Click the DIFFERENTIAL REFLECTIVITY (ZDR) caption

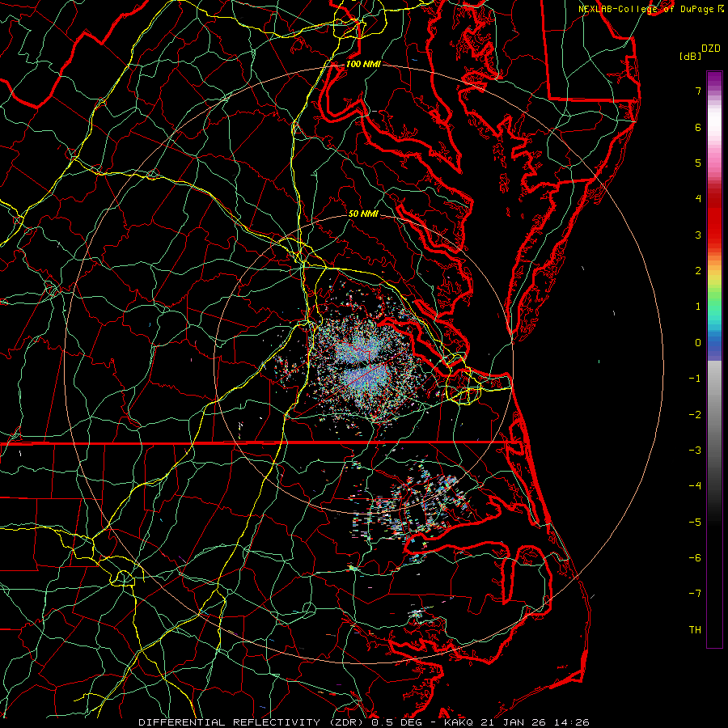[x=252, y=722]
